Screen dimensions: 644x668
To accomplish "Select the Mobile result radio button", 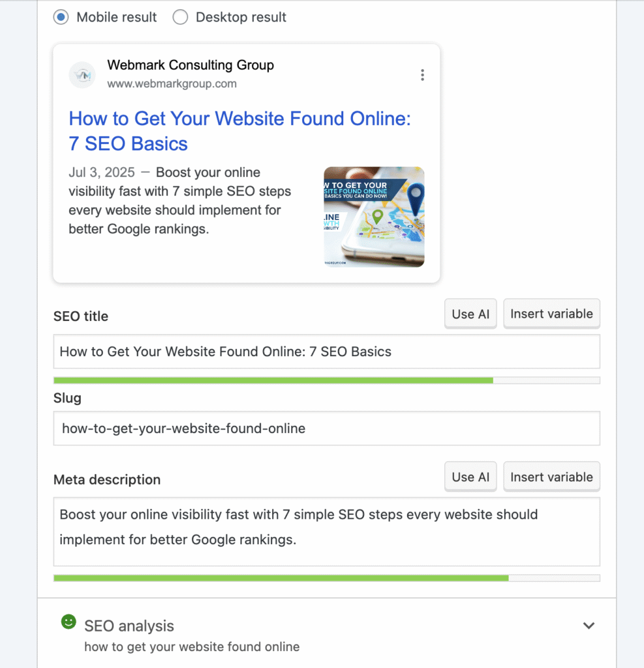I will coord(61,18).
